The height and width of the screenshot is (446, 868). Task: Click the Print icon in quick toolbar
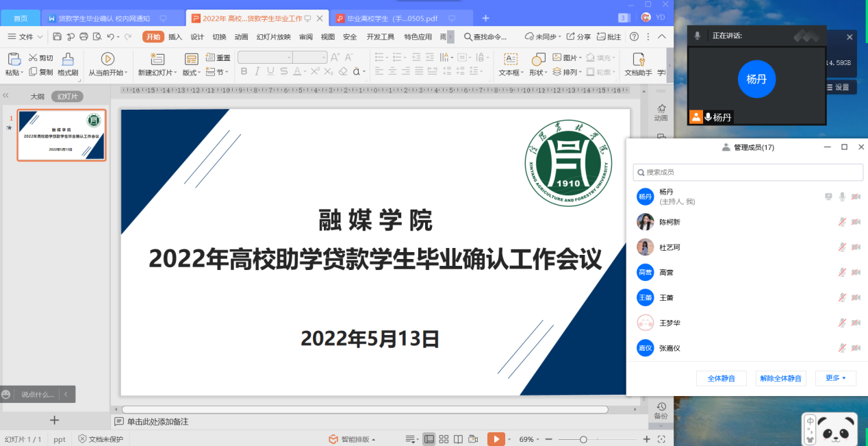[84, 37]
